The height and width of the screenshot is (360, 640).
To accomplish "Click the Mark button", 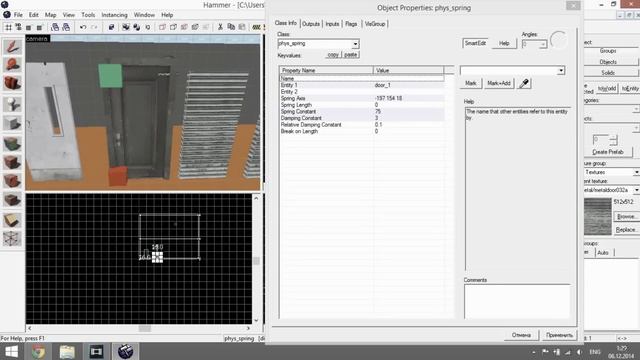I will pos(471,83).
